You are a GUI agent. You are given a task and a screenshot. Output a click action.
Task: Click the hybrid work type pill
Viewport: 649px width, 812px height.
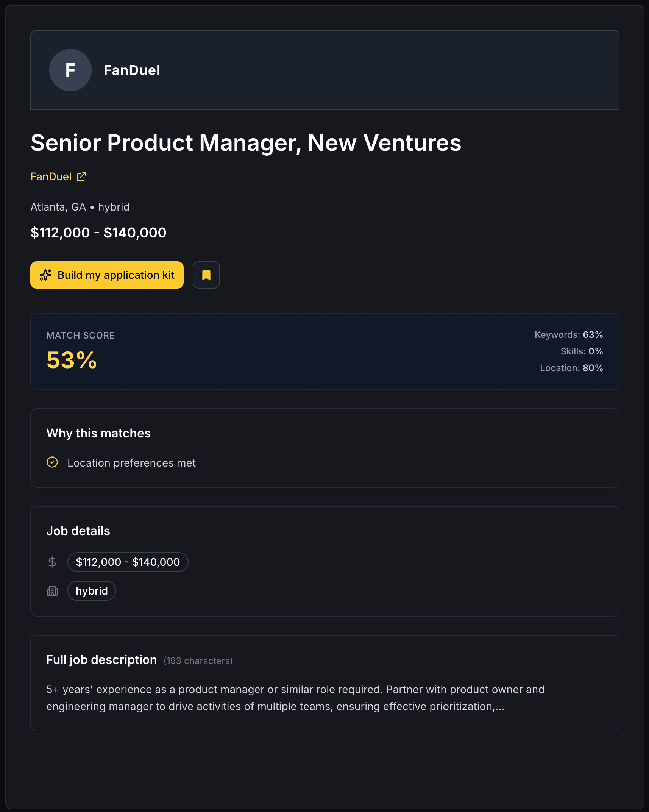(92, 591)
